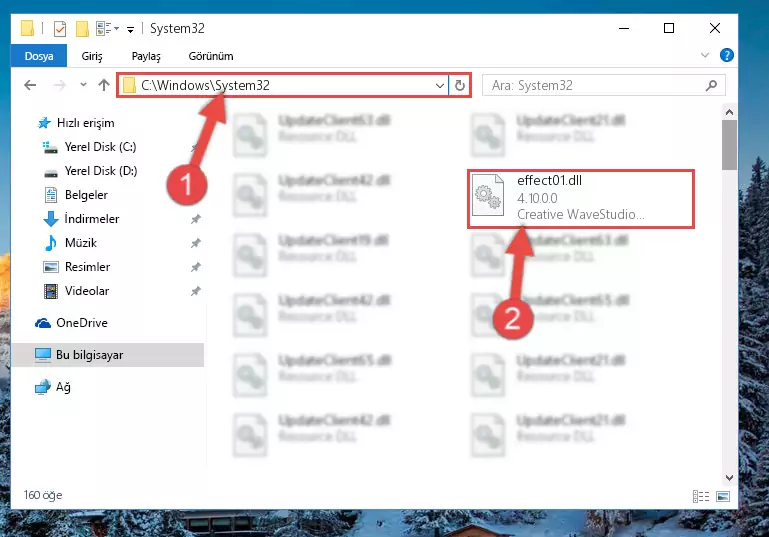Click the search magnifier icon
The image size is (769, 537).
(x=711, y=86)
